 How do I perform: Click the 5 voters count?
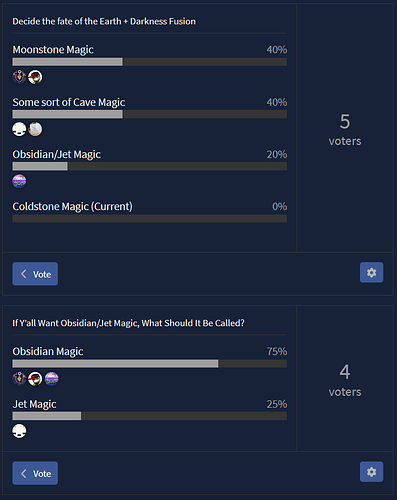(345, 130)
